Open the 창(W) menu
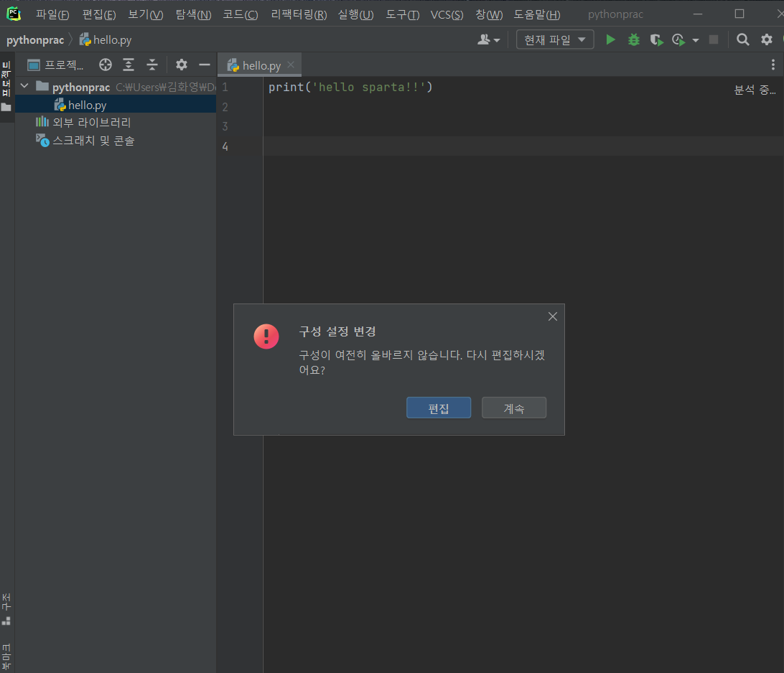This screenshot has width=784, height=673. point(489,14)
